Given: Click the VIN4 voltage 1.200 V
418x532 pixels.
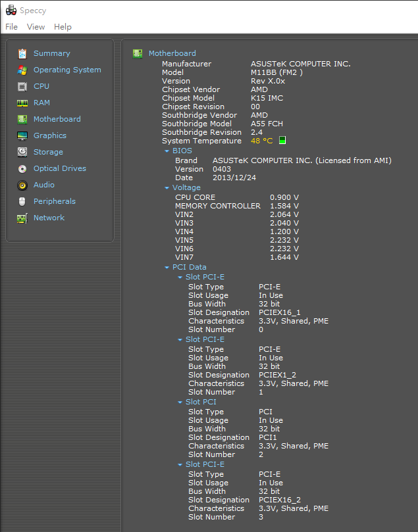Looking at the screenshot, I should tap(284, 231).
